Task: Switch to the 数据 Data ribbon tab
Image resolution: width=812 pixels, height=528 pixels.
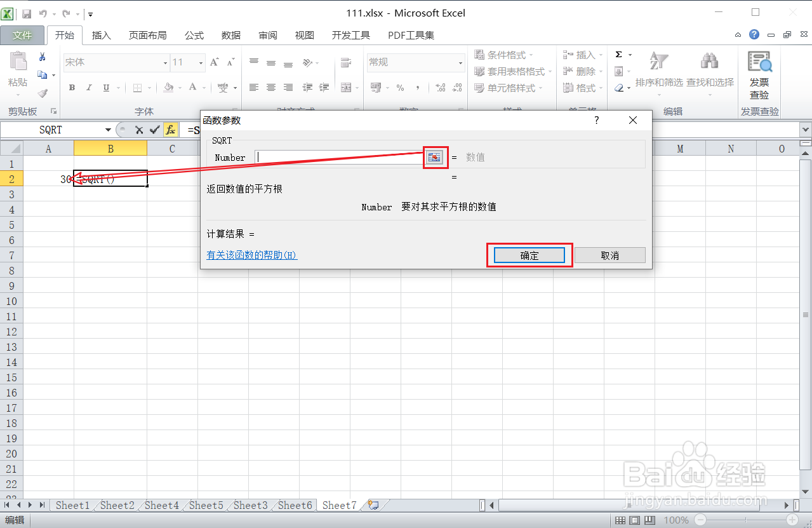Action: (x=231, y=35)
